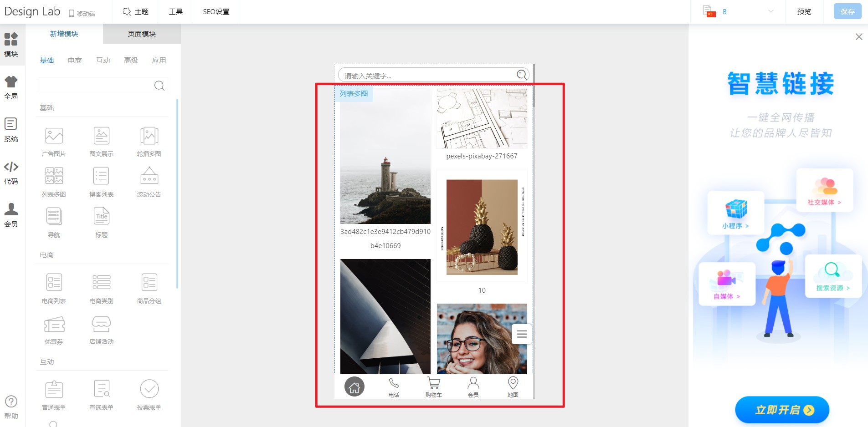Tap the home icon in phone footer
The width and height of the screenshot is (868, 427).
coord(354,387)
